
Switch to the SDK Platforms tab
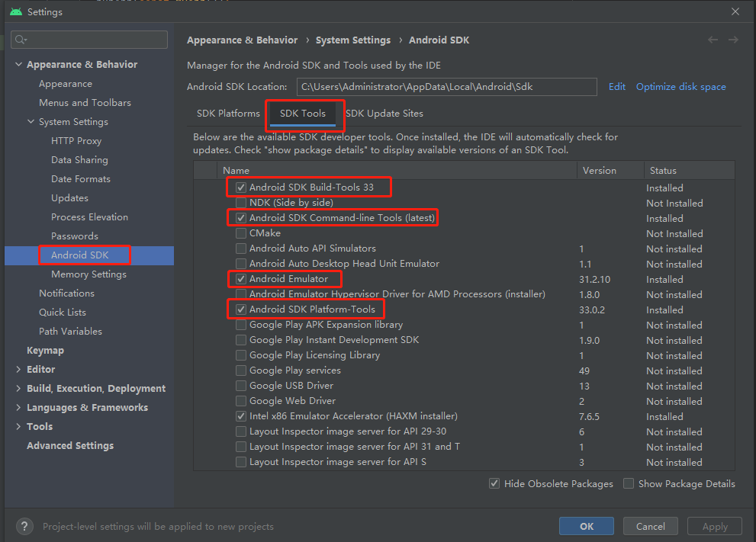228,114
